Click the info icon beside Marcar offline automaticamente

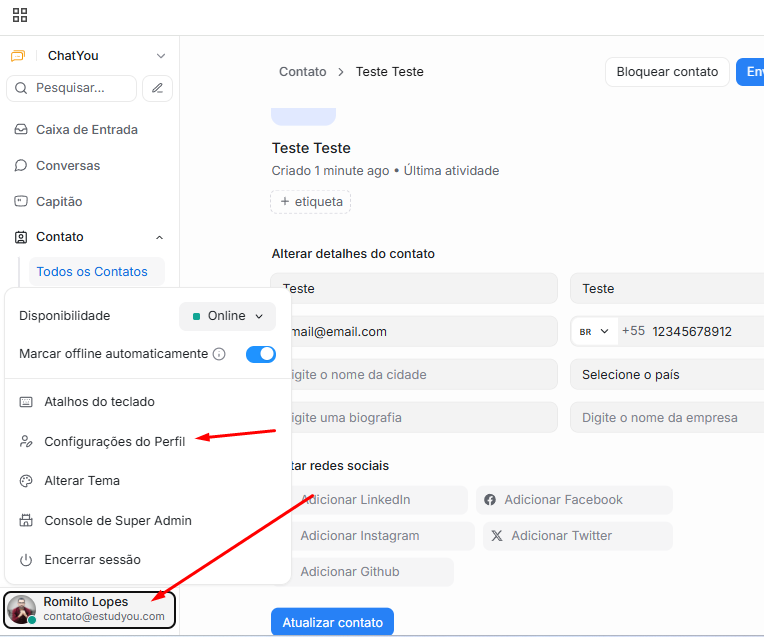tap(219, 354)
